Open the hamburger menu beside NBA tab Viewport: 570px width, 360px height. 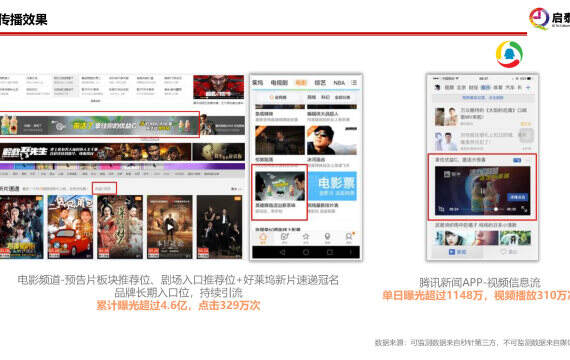tap(354, 83)
